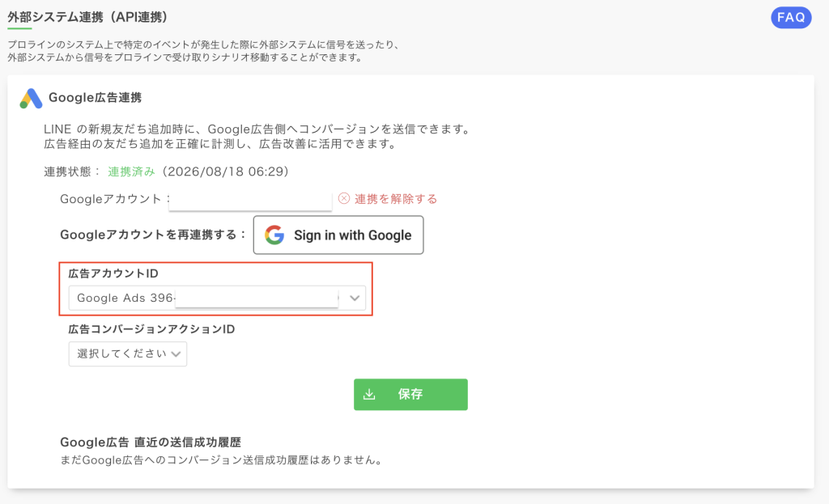Screen dimensions: 829x504
Task: Click 連携を解除する unlink link
Action: coord(395,199)
